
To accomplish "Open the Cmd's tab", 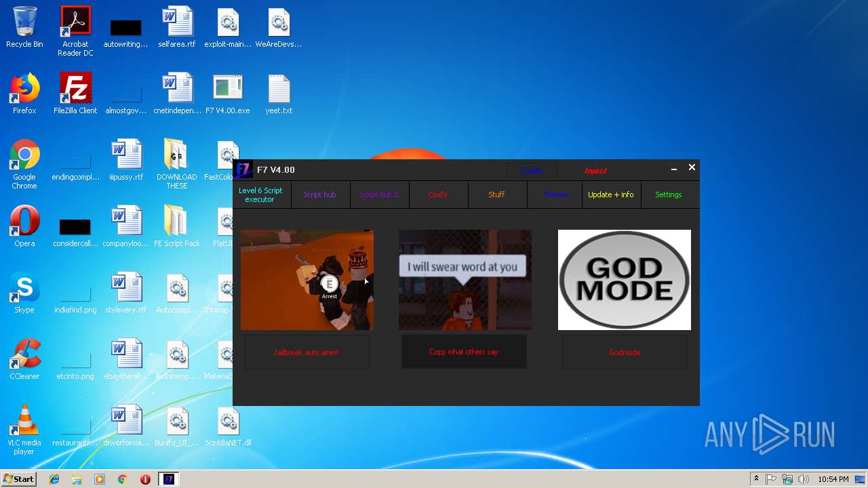I will [x=438, y=195].
